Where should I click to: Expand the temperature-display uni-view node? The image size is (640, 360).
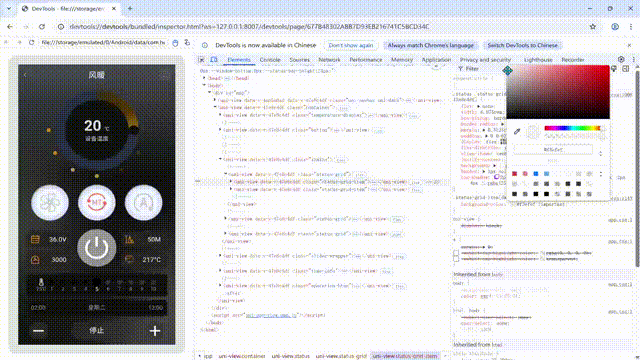[220, 115]
